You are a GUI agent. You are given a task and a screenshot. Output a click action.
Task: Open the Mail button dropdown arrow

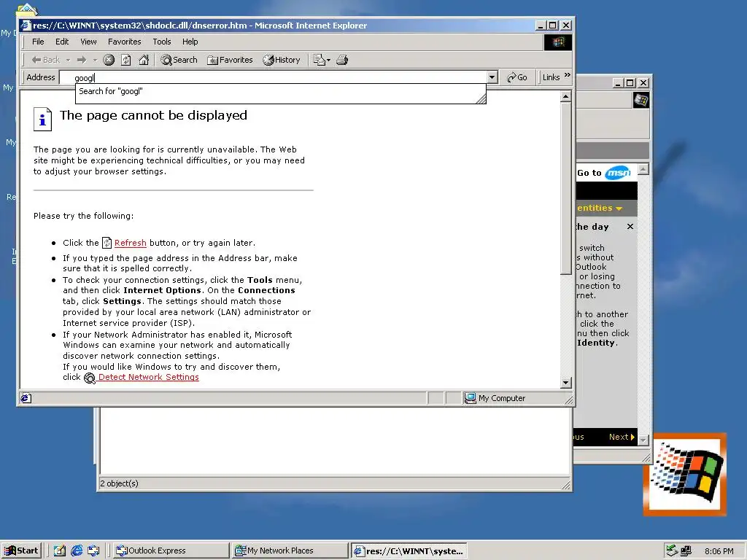[x=329, y=60]
